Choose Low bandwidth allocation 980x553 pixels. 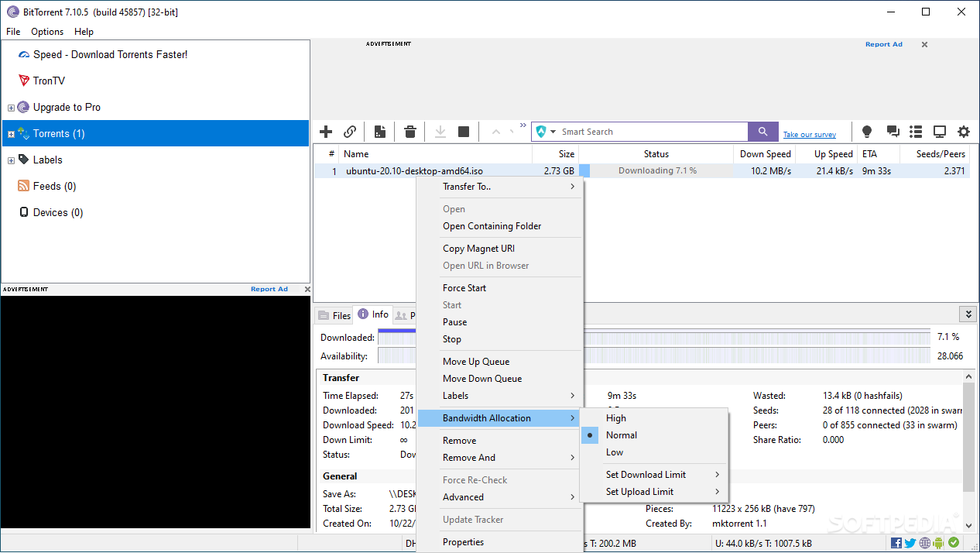[x=654, y=452]
